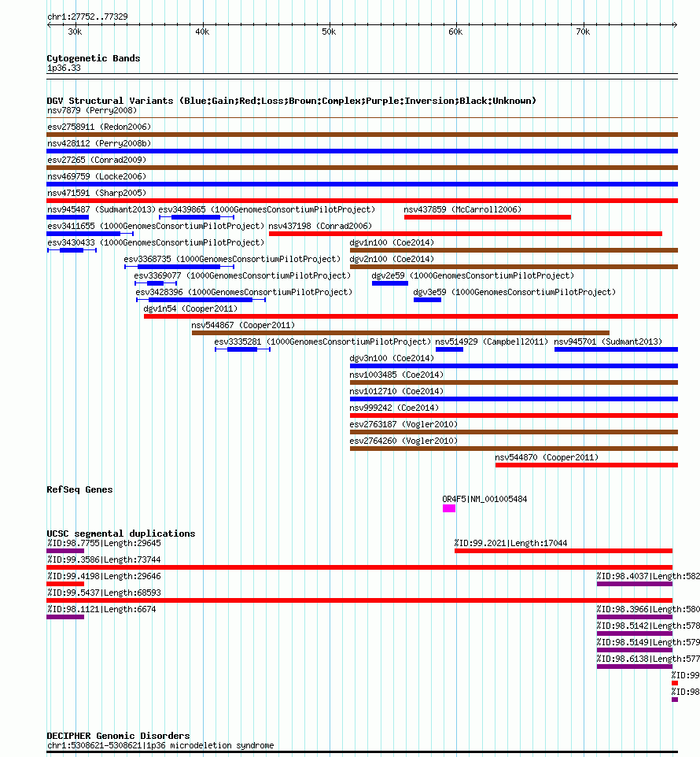Select DECIPHER Genomic Disorders track title

tap(118, 737)
